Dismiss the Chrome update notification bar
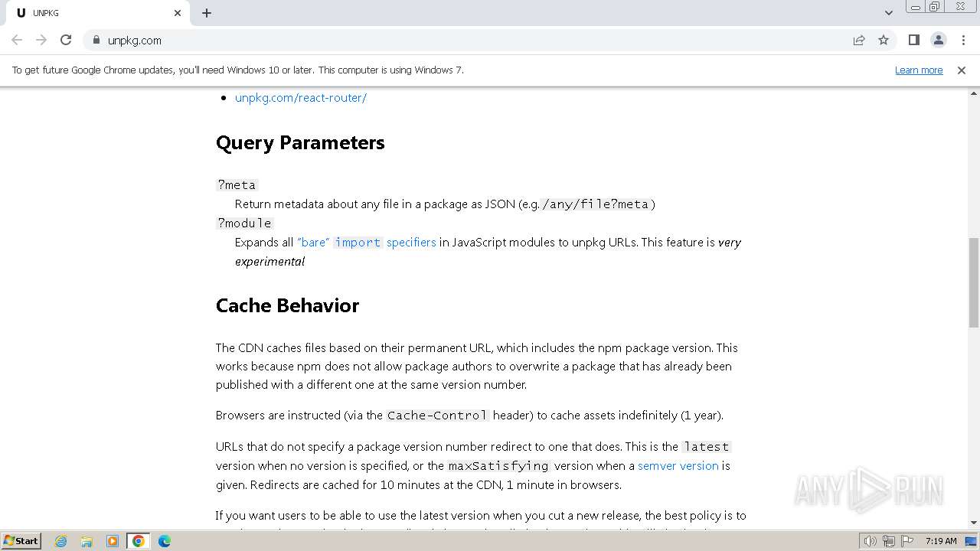980x551 pixels. pyautogui.click(x=962, y=70)
